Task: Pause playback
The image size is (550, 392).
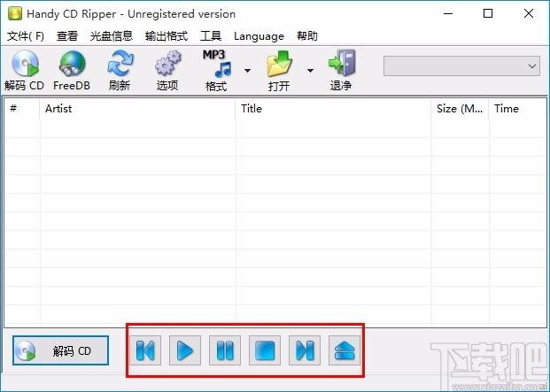Action: tap(225, 350)
